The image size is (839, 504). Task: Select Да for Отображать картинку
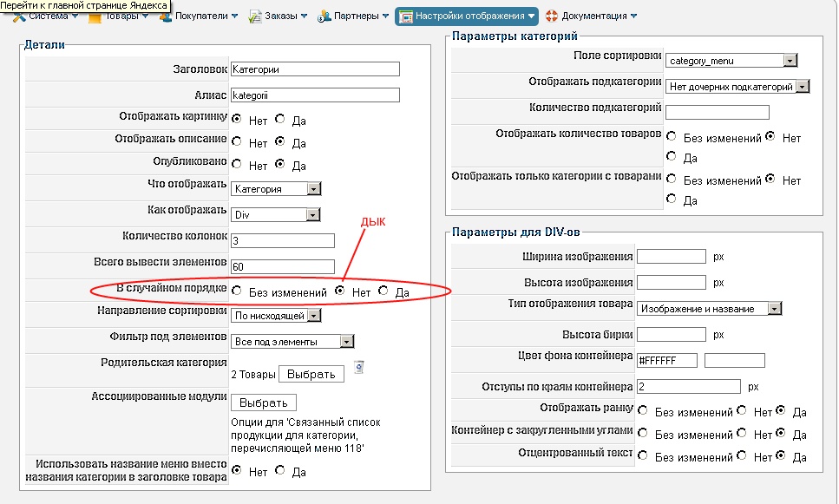(x=280, y=119)
